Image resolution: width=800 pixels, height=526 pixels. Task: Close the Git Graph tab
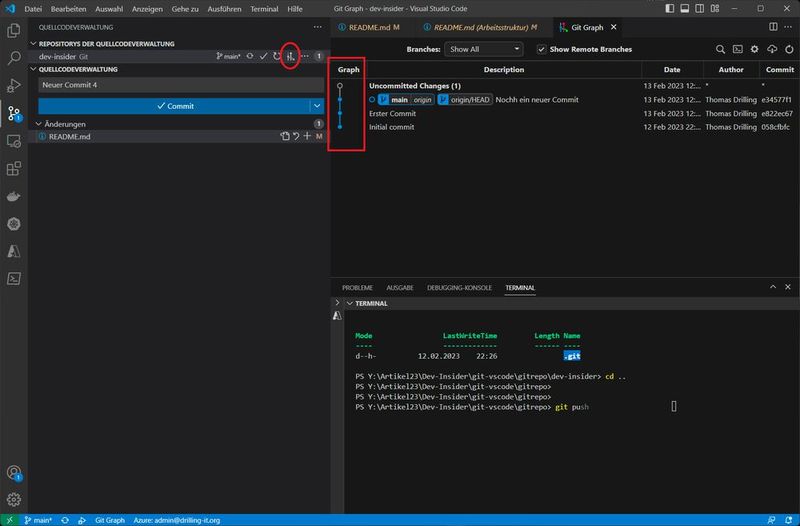click(x=614, y=27)
